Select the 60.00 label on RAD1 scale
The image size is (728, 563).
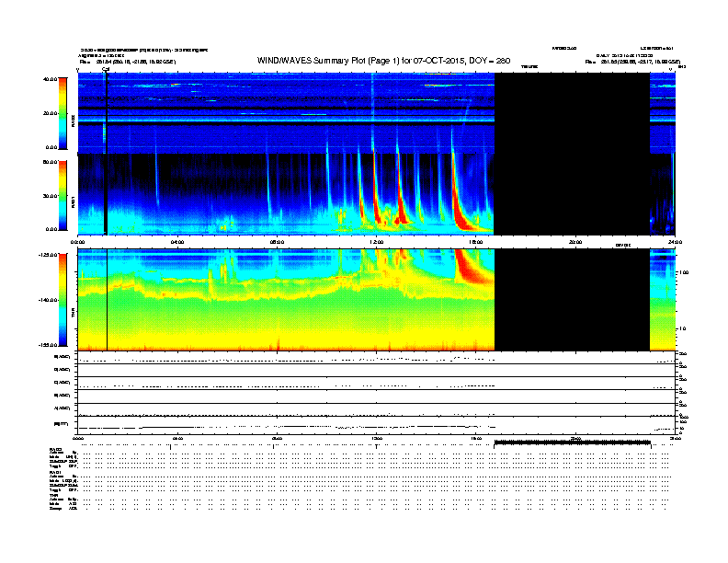51,162
